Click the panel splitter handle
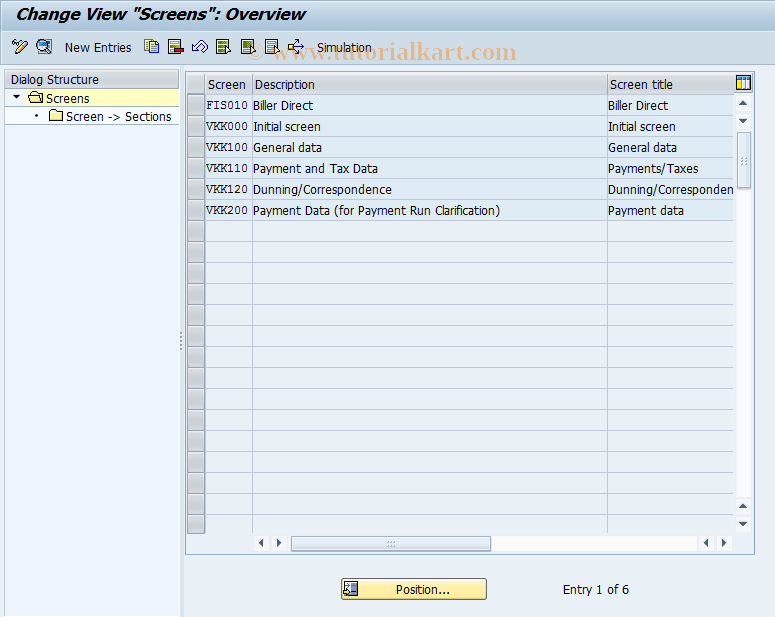The image size is (775, 617). coord(181,341)
